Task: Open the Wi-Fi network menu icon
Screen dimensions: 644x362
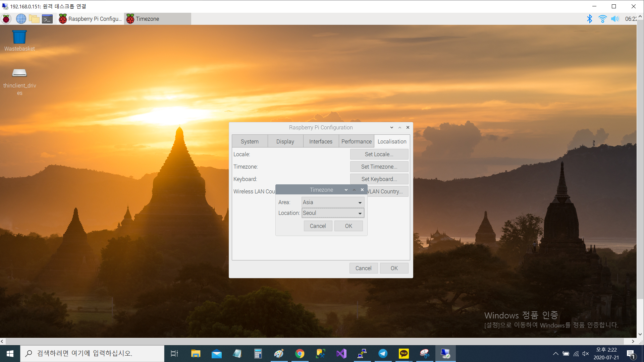Action: [x=602, y=19]
